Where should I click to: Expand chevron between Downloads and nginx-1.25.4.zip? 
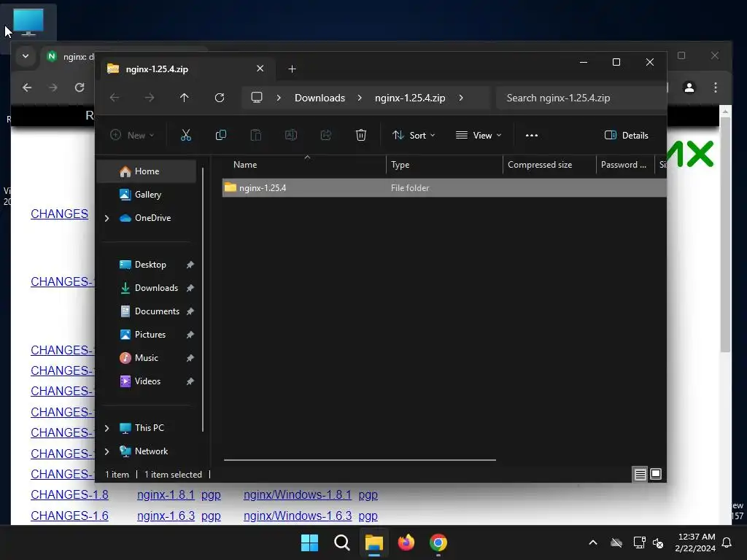click(x=360, y=98)
